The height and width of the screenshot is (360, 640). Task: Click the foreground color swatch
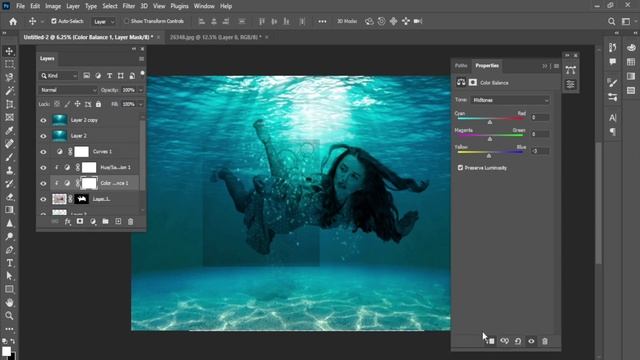point(6,351)
